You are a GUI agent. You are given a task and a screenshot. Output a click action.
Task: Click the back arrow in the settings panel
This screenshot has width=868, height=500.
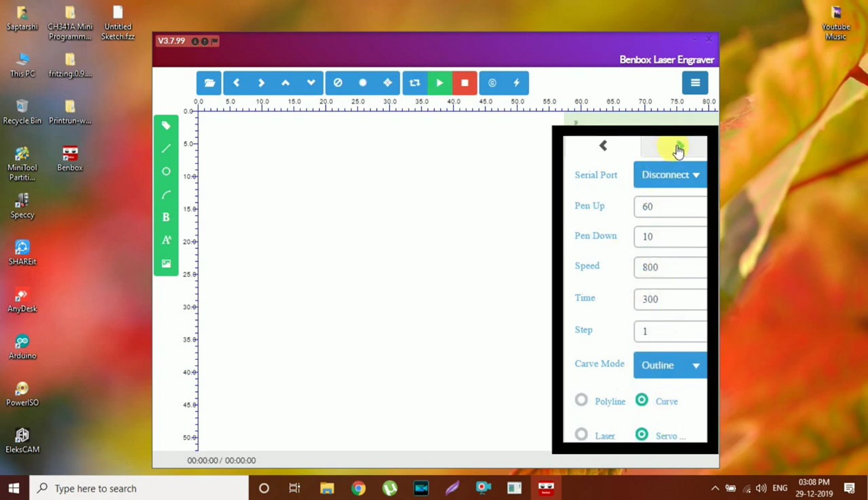pos(603,146)
